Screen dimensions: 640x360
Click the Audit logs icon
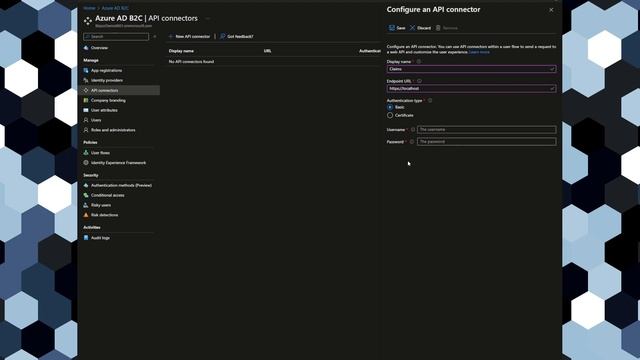coord(86,238)
